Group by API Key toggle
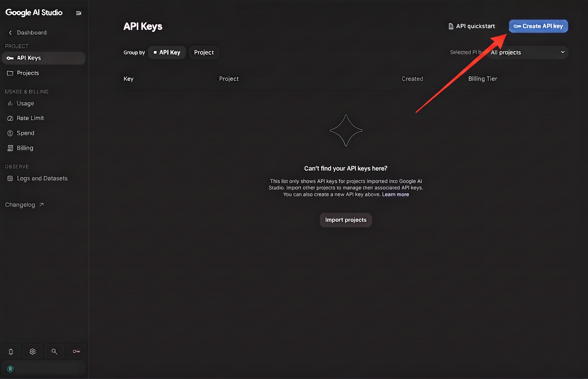 click(167, 52)
